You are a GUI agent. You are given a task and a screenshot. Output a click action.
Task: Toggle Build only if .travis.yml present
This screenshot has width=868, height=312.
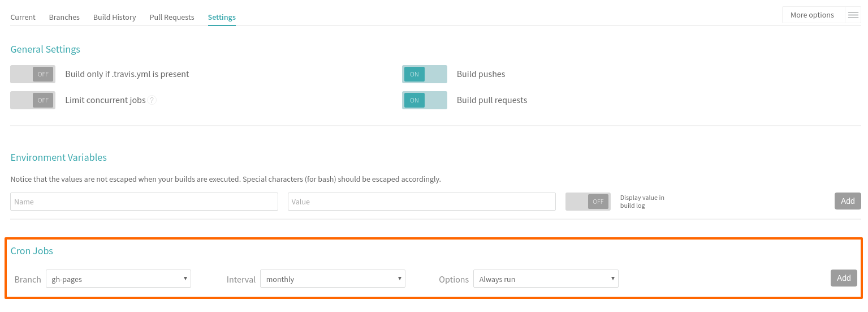[x=33, y=74]
